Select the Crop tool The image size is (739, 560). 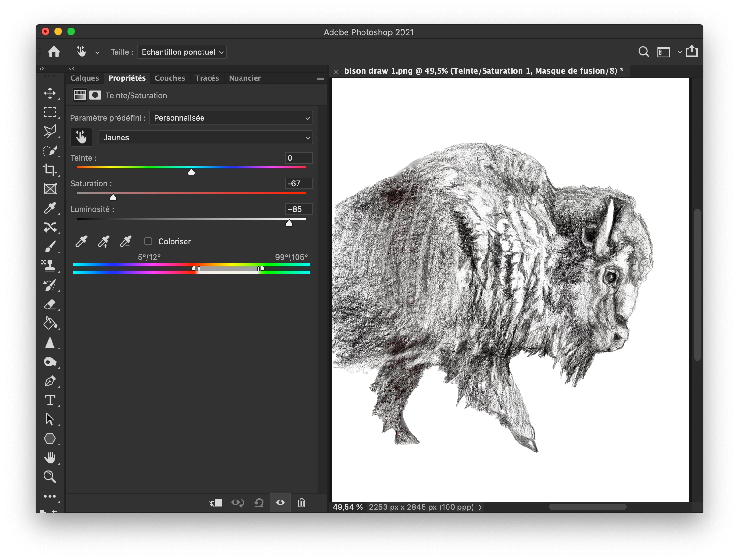(x=50, y=170)
